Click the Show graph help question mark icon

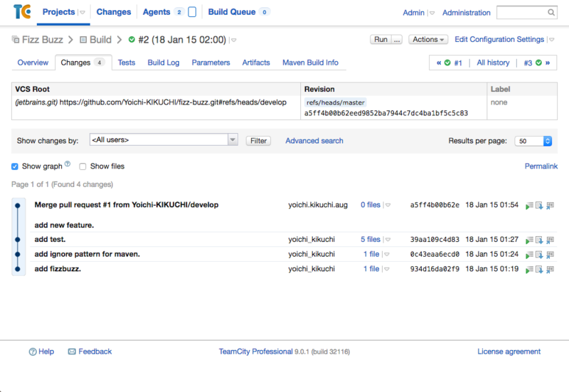68,164
